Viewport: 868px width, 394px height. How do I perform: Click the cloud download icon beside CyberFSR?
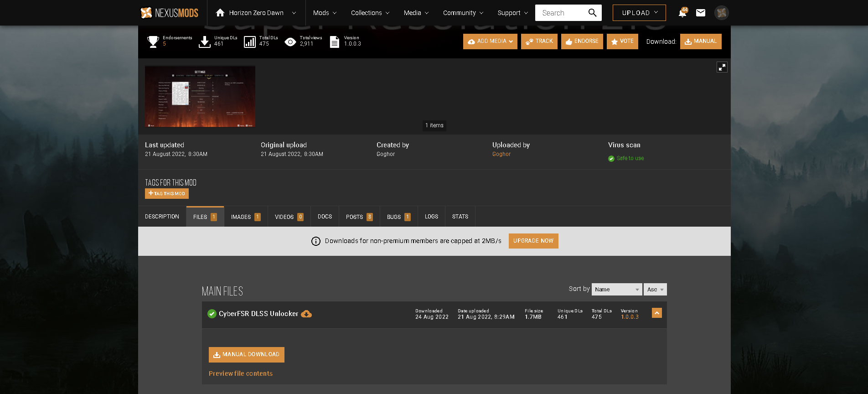point(306,314)
